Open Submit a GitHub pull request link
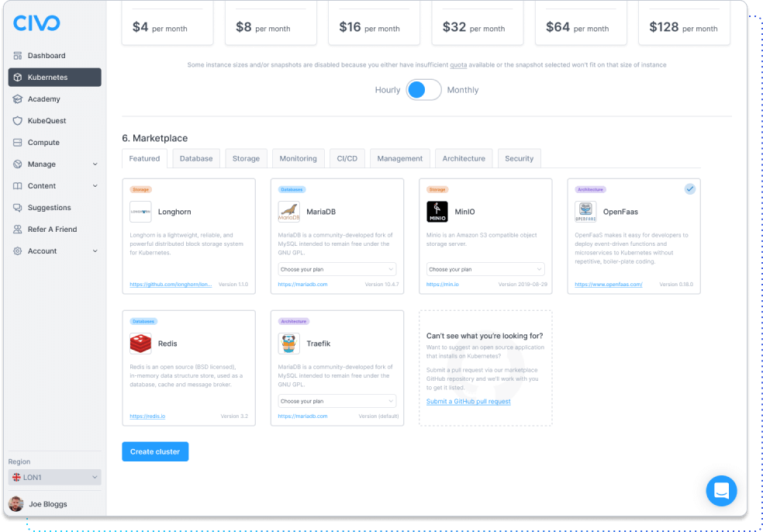This screenshot has height=532, width=763. pyautogui.click(x=468, y=402)
